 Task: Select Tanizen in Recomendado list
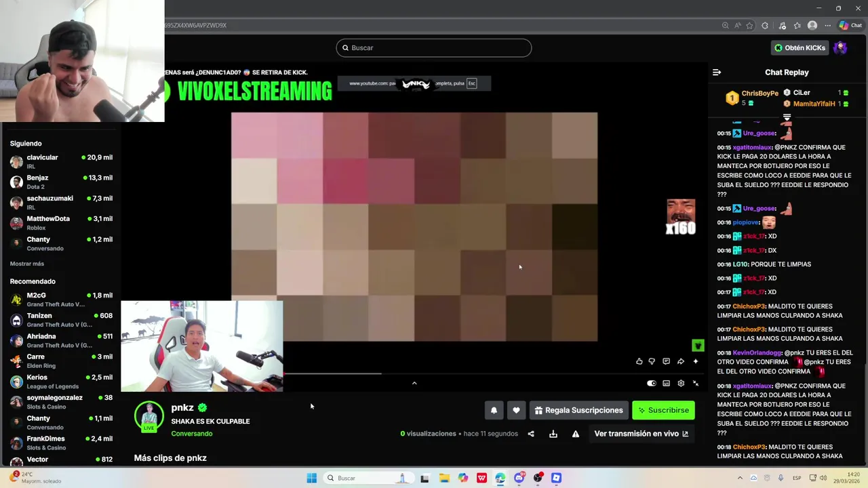pos(61,319)
